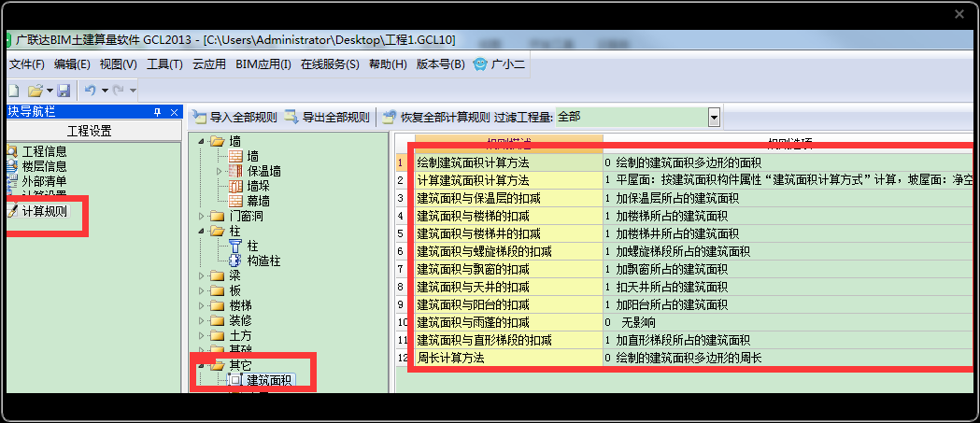980x423 pixels.
Task: Expand the 梁 folder
Action: pos(201,276)
